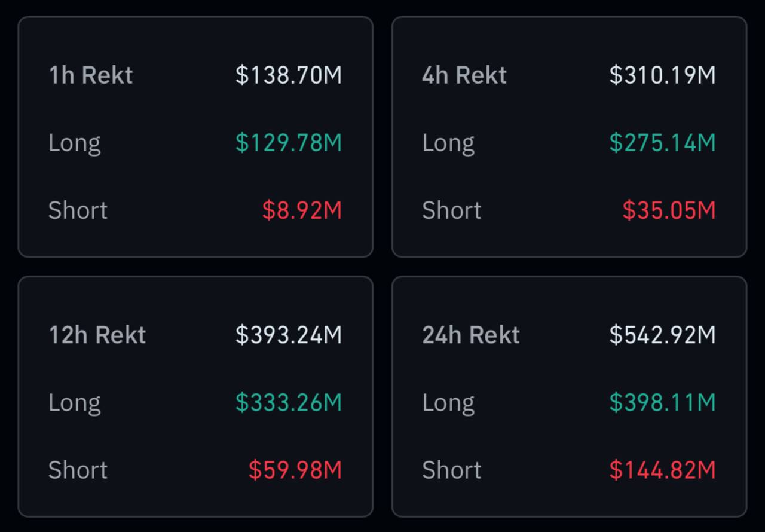
Task: Click the 12h Long amount $333.26M
Action: click(289, 402)
